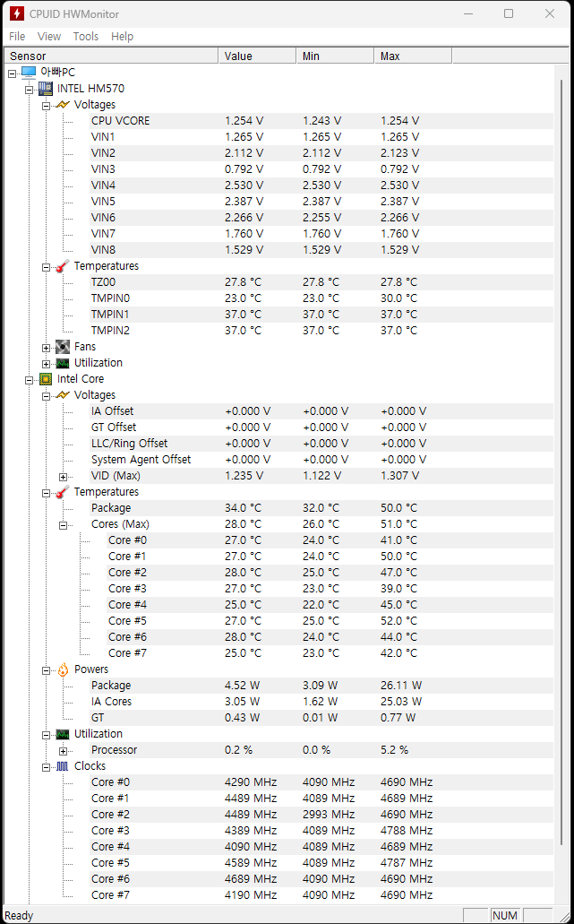Collapse the Intel Core node
Viewport: 574px width, 924px height.
[29, 380]
